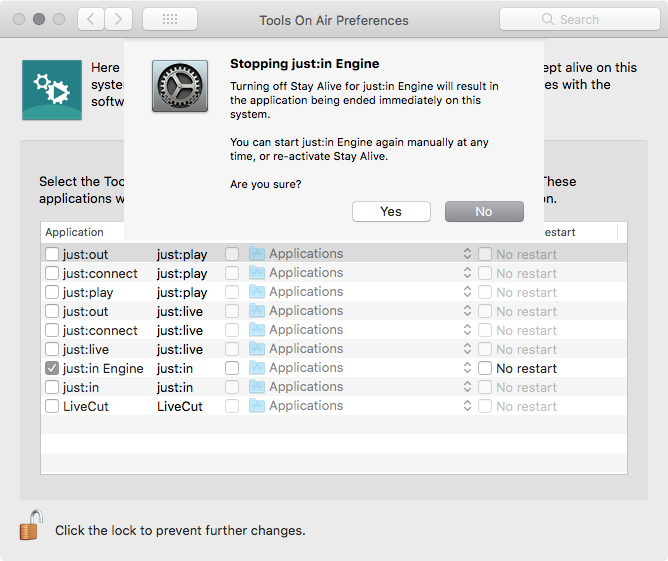Cancel the stop dialog with No

click(484, 211)
